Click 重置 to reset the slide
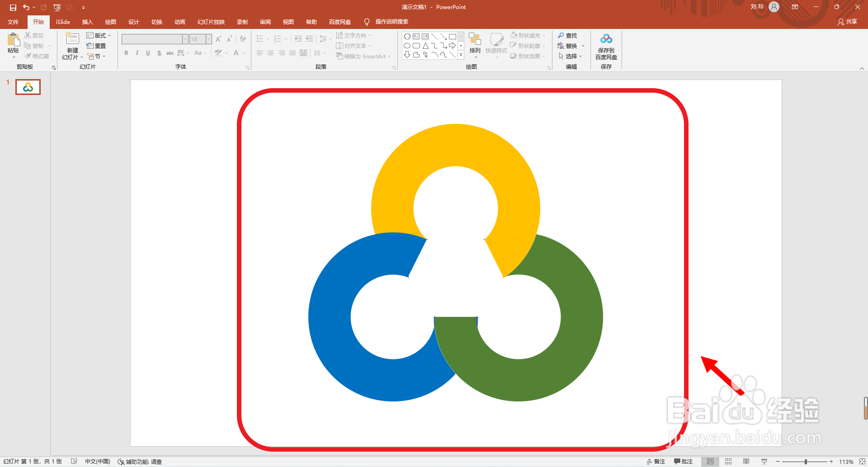868x467 pixels. click(x=96, y=46)
